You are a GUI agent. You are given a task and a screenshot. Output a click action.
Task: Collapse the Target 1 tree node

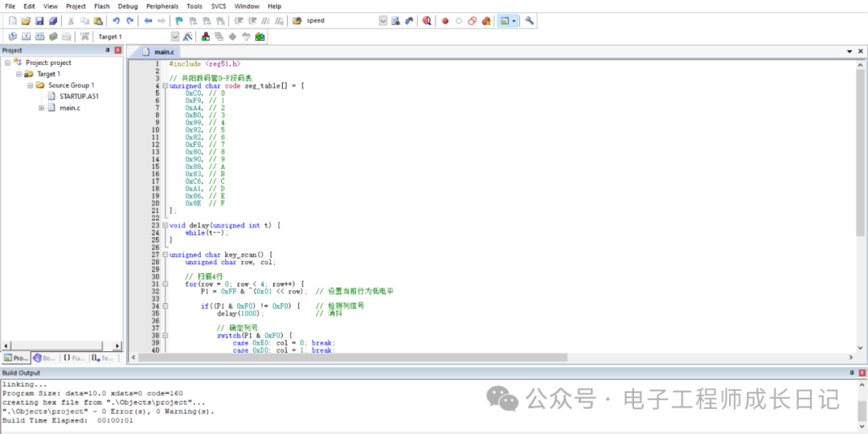(x=18, y=74)
